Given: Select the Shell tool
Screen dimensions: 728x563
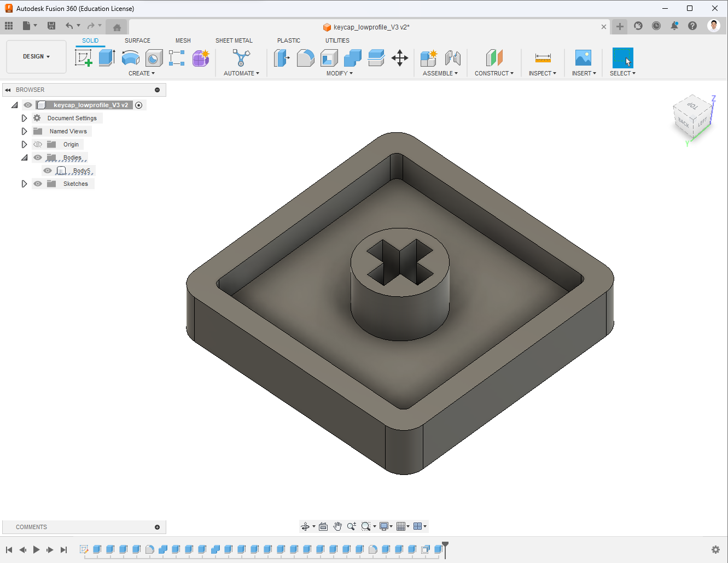Looking at the screenshot, I should point(329,57).
